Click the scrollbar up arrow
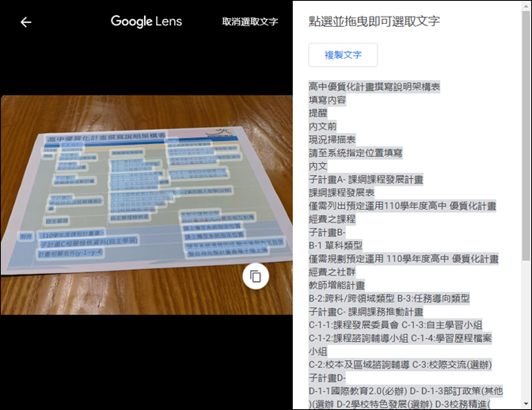The width and height of the screenshot is (532, 410). 526,5
